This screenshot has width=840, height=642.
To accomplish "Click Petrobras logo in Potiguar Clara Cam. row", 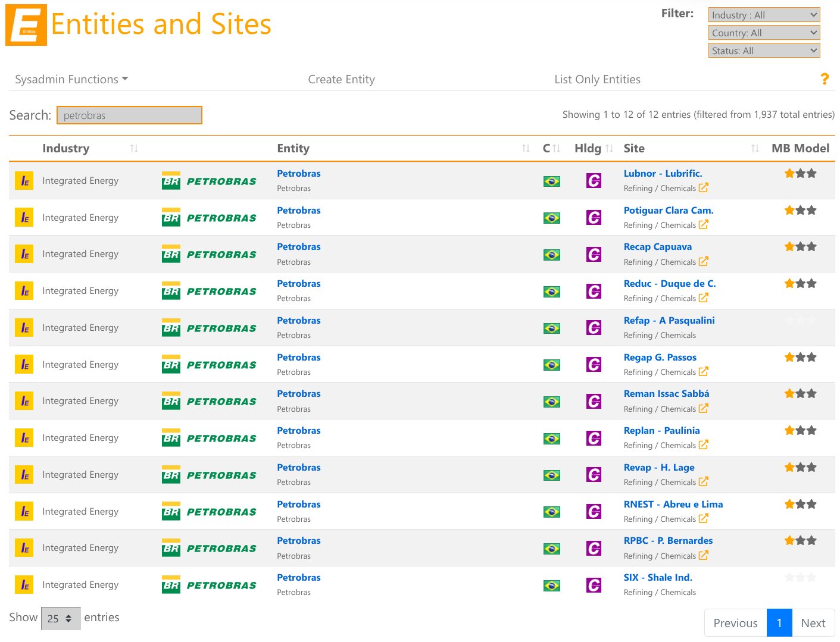I will pyautogui.click(x=209, y=218).
